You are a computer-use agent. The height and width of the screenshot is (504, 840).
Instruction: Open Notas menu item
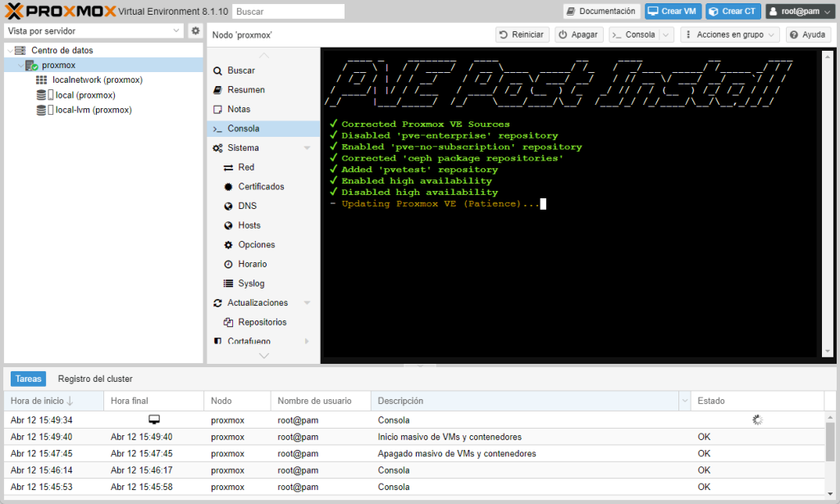tap(263, 109)
